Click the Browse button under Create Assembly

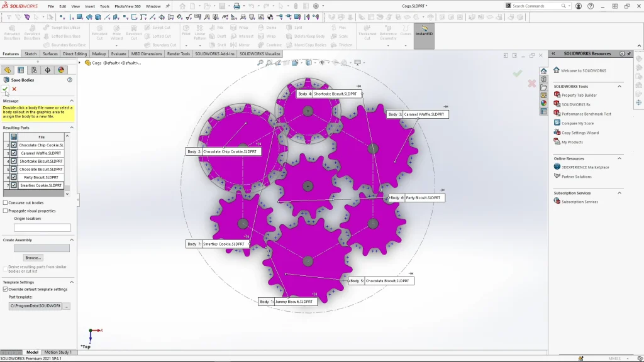(33, 258)
